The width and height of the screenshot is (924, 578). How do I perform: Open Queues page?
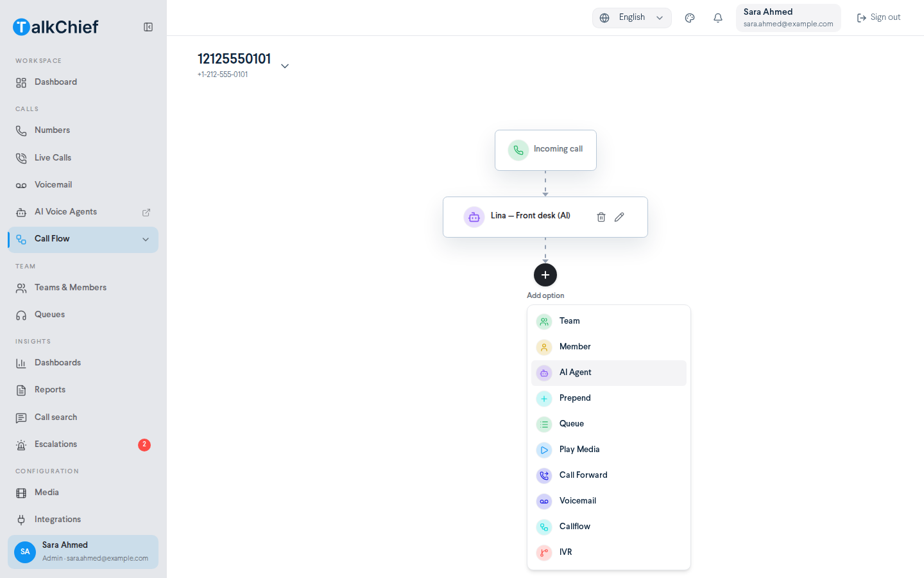83,315
